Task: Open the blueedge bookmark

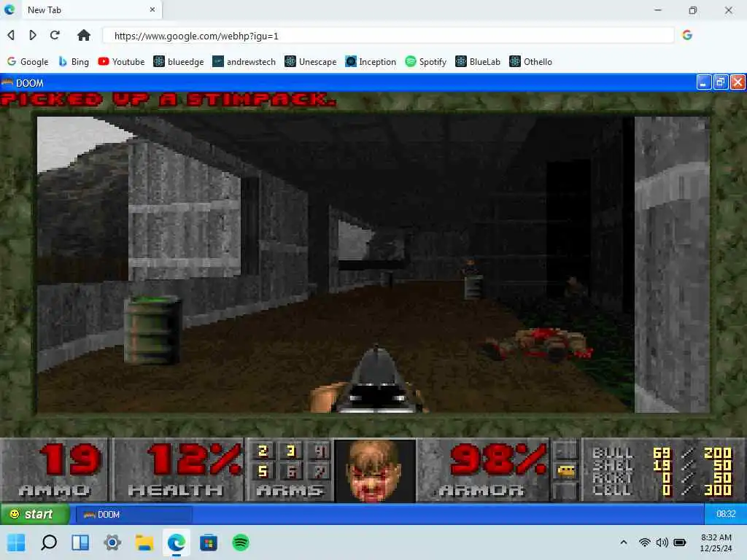Action: (179, 62)
